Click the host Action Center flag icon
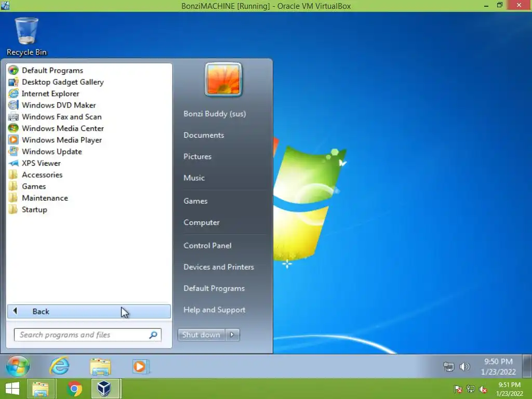Image resolution: width=532 pixels, height=399 pixels. (458, 389)
